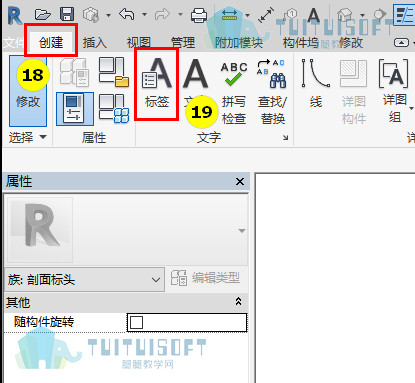Screen dimensions: 415x383
Task: Open the type selector dropdown arrow
Action: 242,231
